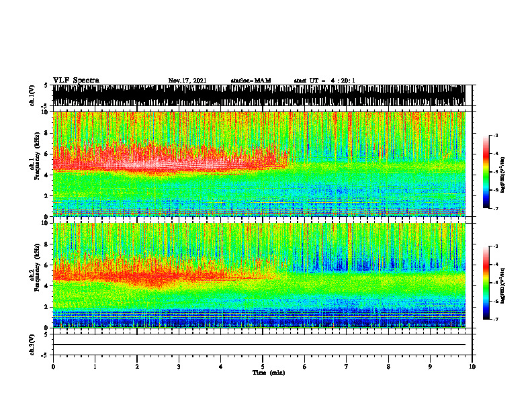The width and height of the screenshot is (532, 411).
Task: Click the "0" tick on the time axis
Action: pyautogui.click(x=53, y=367)
